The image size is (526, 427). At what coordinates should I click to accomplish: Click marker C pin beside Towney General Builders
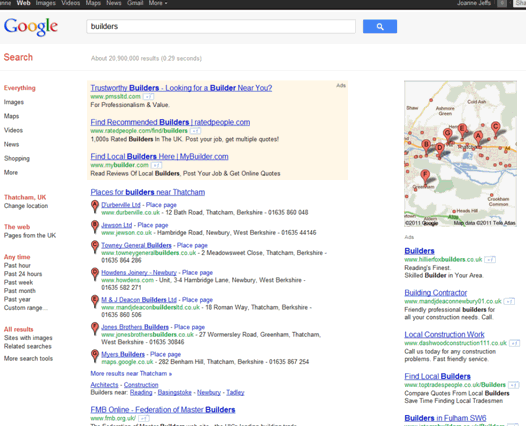[95, 247]
